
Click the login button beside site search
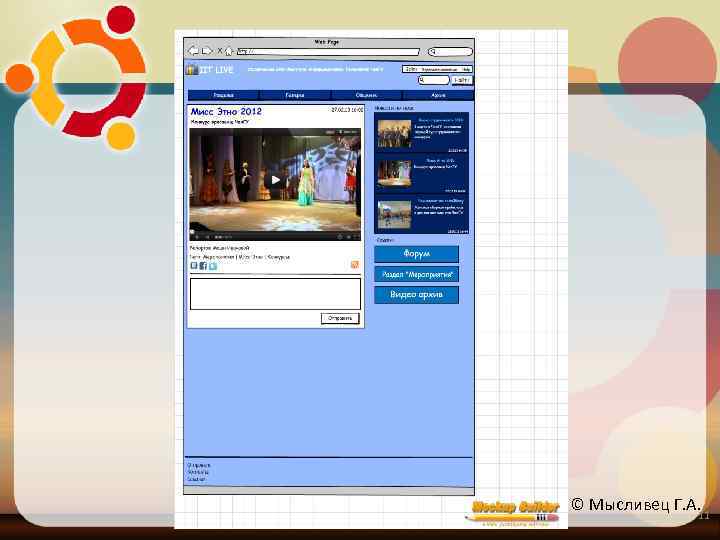[x=462, y=80]
